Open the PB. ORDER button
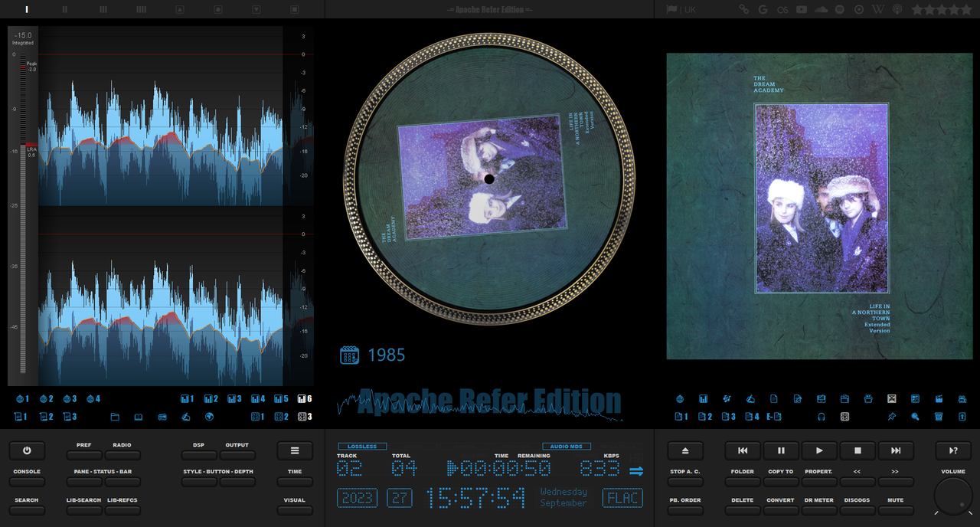Image resolution: width=980 pixels, height=527 pixels. [685, 510]
